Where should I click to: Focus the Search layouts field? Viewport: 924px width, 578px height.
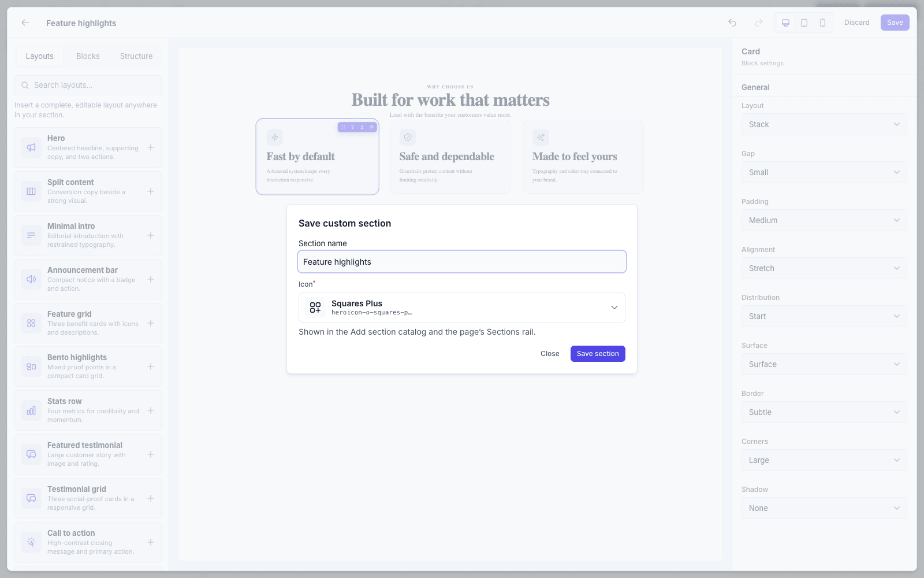tap(88, 85)
